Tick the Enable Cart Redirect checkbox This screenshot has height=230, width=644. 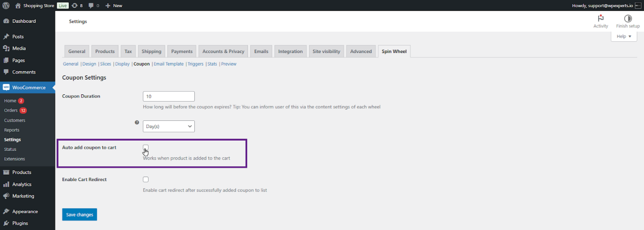[146, 179]
